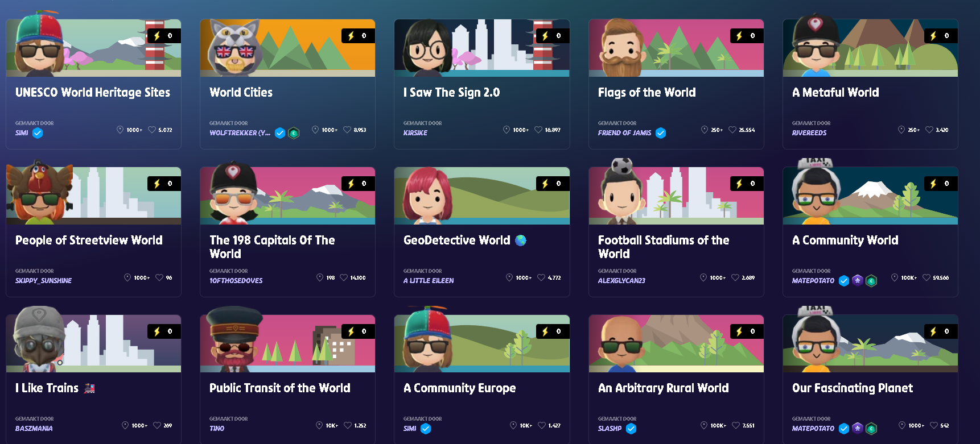This screenshot has width=980, height=444.
Task: Click the Football Stadiums banner with soccer-ball avatar
Action: pos(676,196)
